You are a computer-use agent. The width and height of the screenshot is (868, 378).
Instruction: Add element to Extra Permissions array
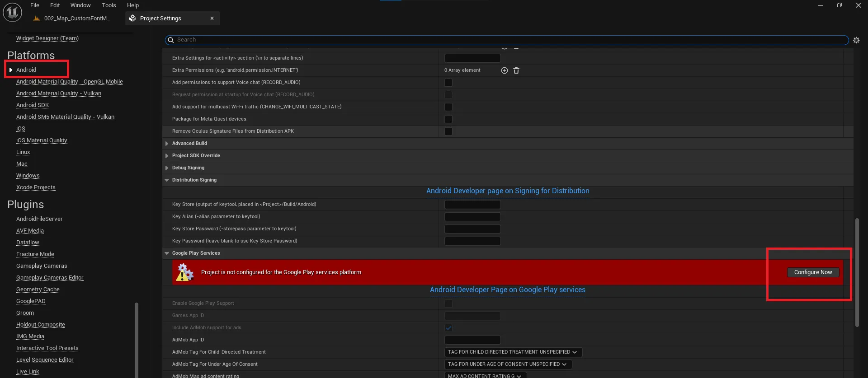[505, 70]
